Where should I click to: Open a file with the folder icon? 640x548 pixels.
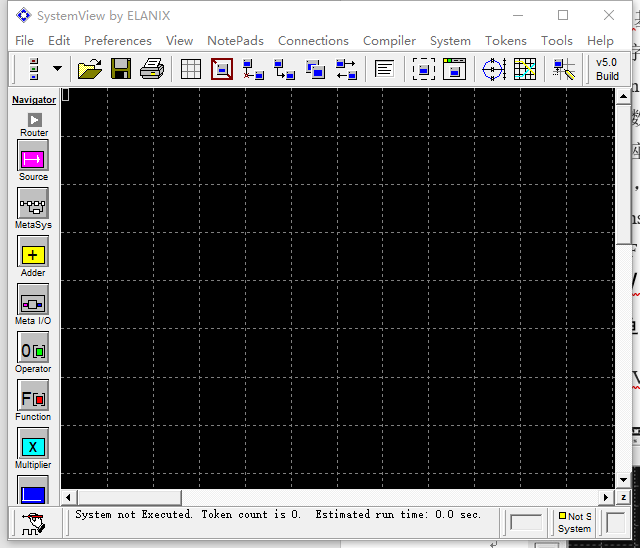tap(90, 69)
